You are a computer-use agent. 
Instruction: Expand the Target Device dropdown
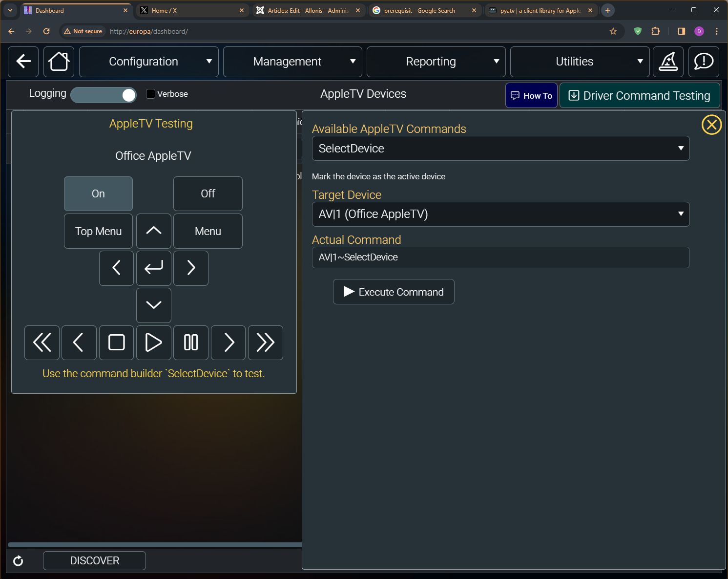pos(500,214)
